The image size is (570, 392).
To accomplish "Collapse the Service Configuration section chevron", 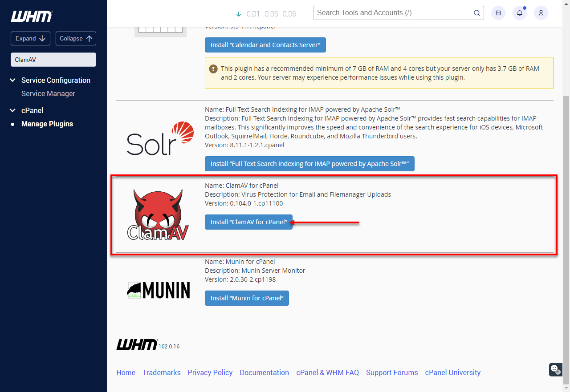I will tap(12, 80).
